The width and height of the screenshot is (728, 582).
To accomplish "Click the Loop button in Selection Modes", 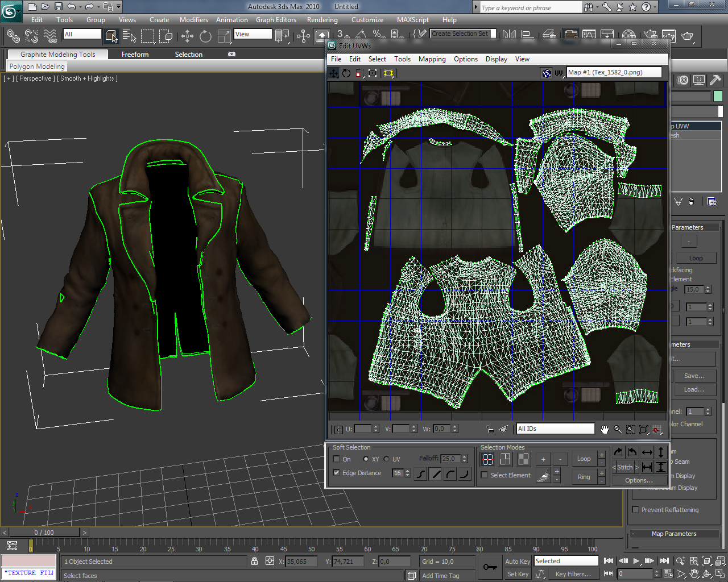I will [x=584, y=459].
